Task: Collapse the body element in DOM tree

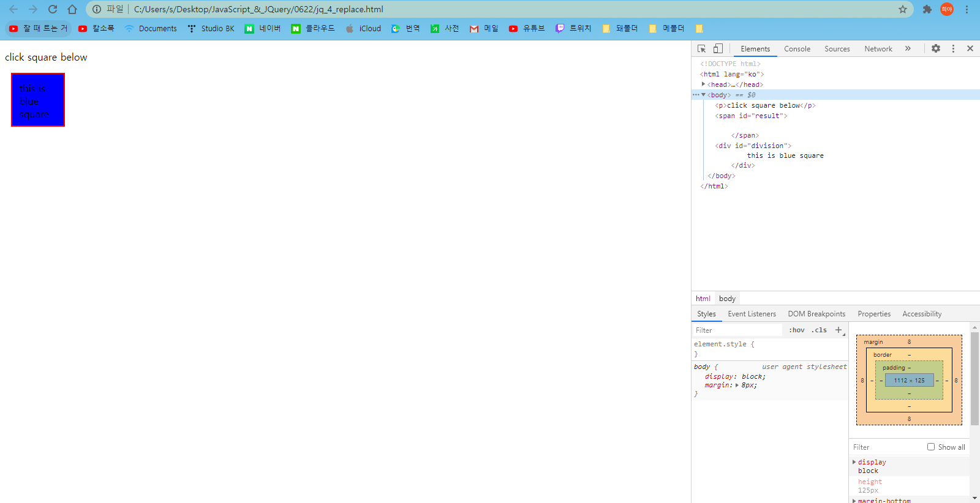Action: pyautogui.click(x=703, y=95)
